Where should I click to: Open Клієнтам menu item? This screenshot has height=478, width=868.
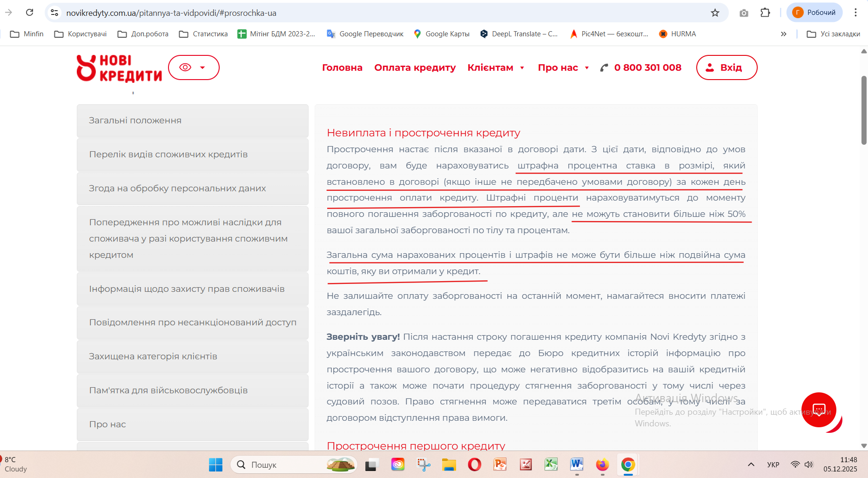(490, 67)
